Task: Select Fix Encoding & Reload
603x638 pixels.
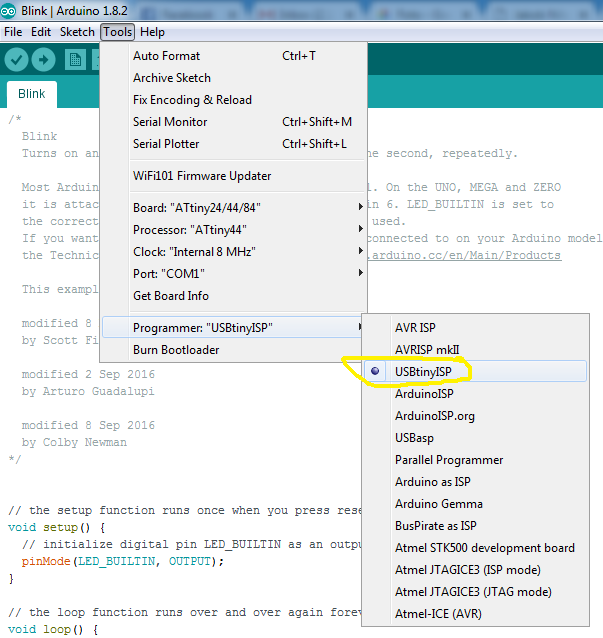Action: [233, 100]
